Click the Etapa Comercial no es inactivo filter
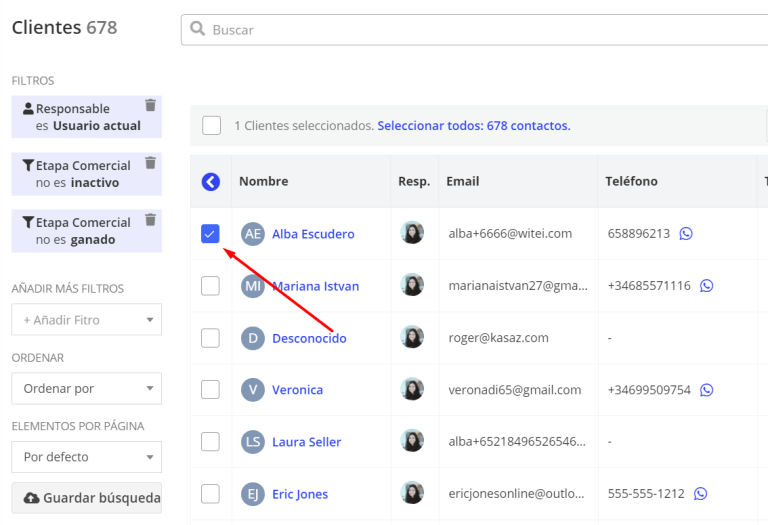This screenshot has height=525, width=768. 87,174
